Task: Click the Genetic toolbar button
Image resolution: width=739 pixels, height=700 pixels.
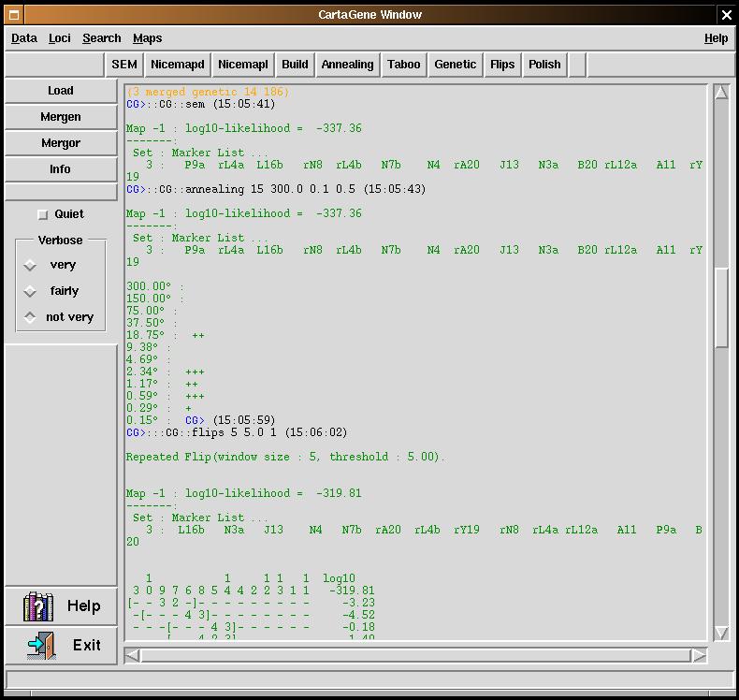Action: click(456, 65)
